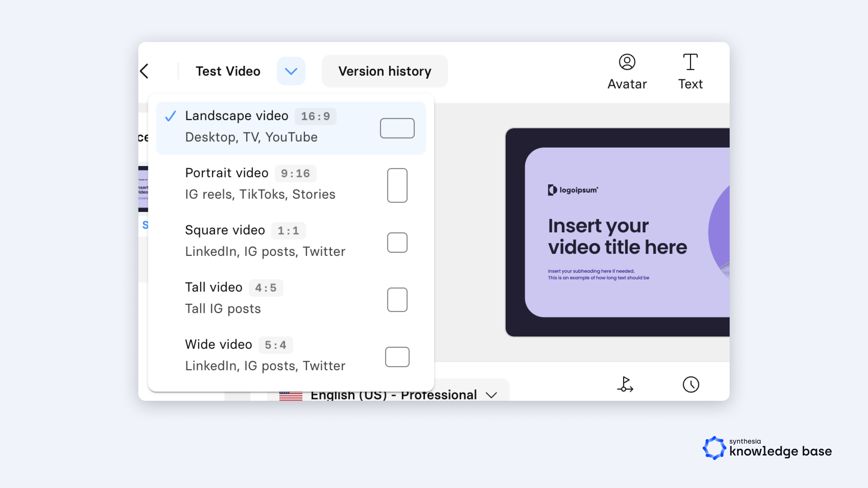This screenshot has width=868, height=488.
Task: Select the scene thumbnail in sidebar
Action: click(143, 189)
